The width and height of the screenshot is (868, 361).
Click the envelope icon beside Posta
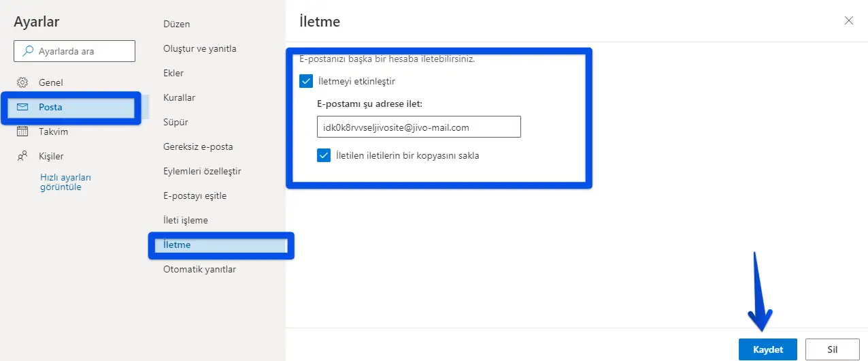pos(22,107)
